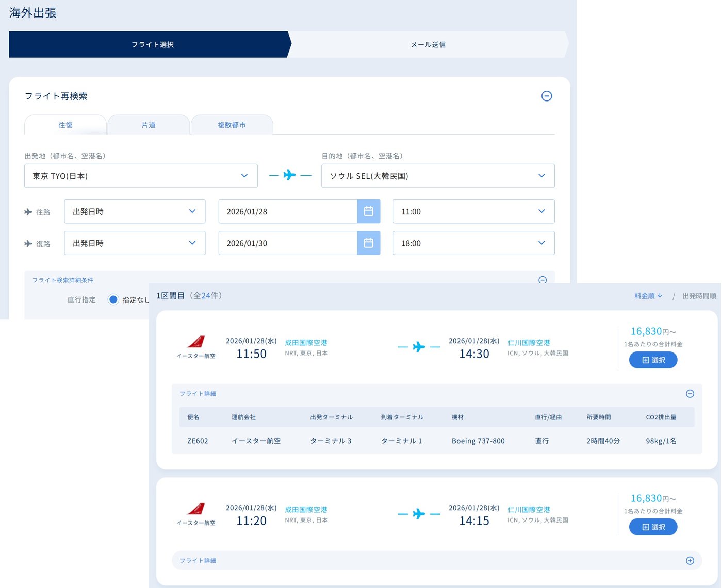
Task: Sort results by 料金順
Action: (648, 296)
